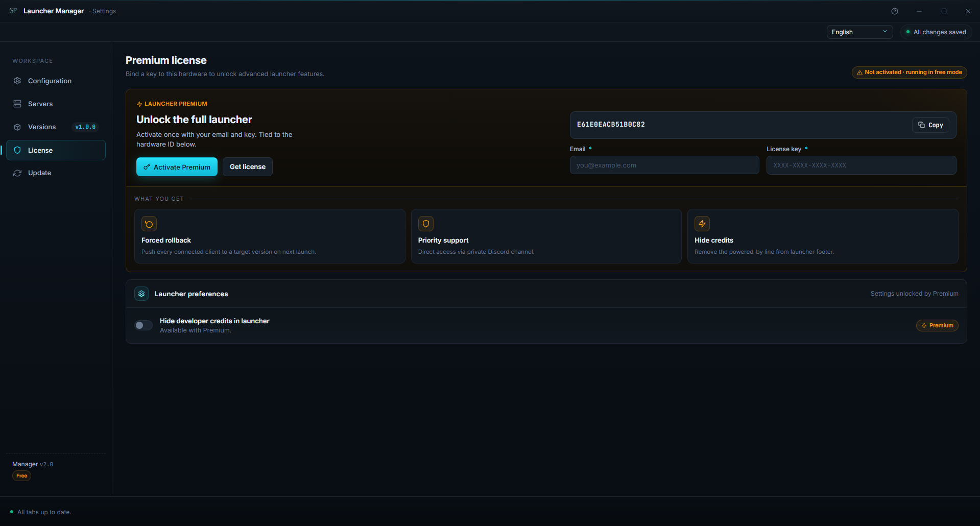Click the Servers stack icon in sidebar
The image size is (980, 526).
point(17,104)
